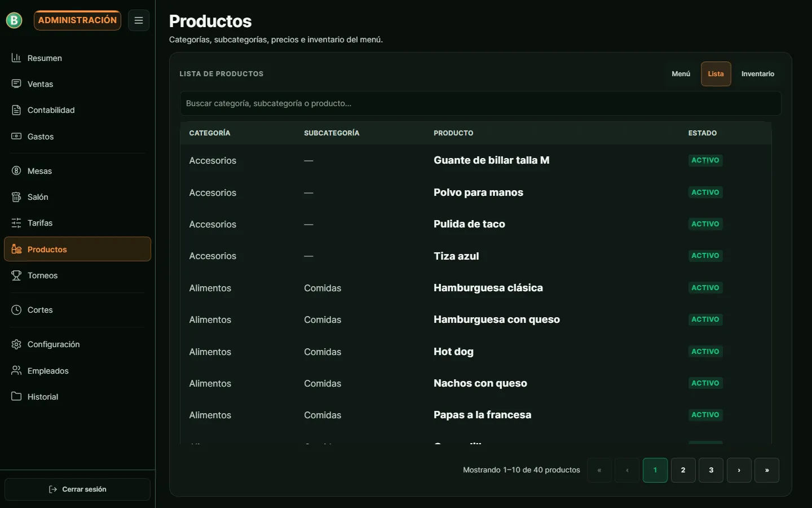Click the Productos icon in sidebar
The width and height of the screenshot is (812, 508).
click(16, 249)
